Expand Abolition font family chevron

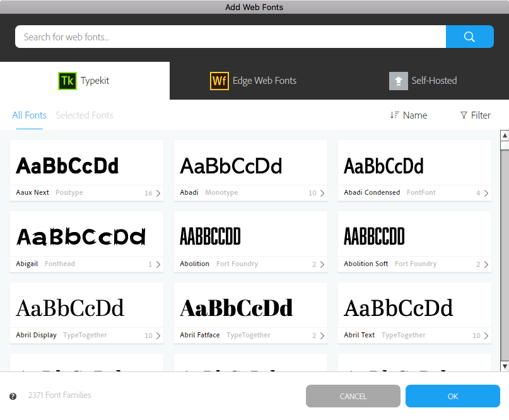(x=322, y=264)
